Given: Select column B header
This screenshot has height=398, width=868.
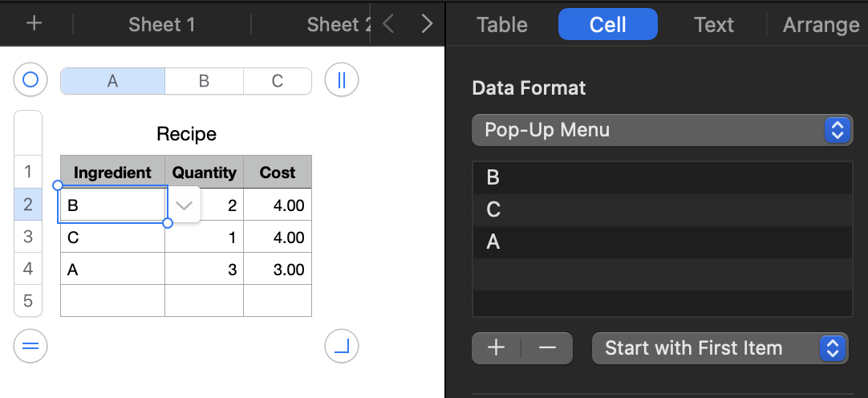Looking at the screenshot, I should (204, 81).
